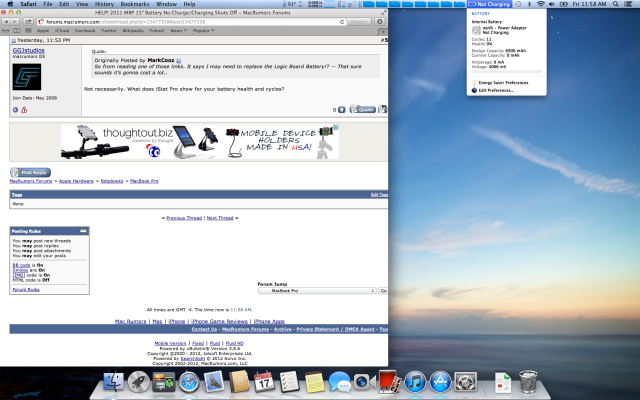
Task: Click the battery icon beside the clock
Action: click(x=564, y=4)
